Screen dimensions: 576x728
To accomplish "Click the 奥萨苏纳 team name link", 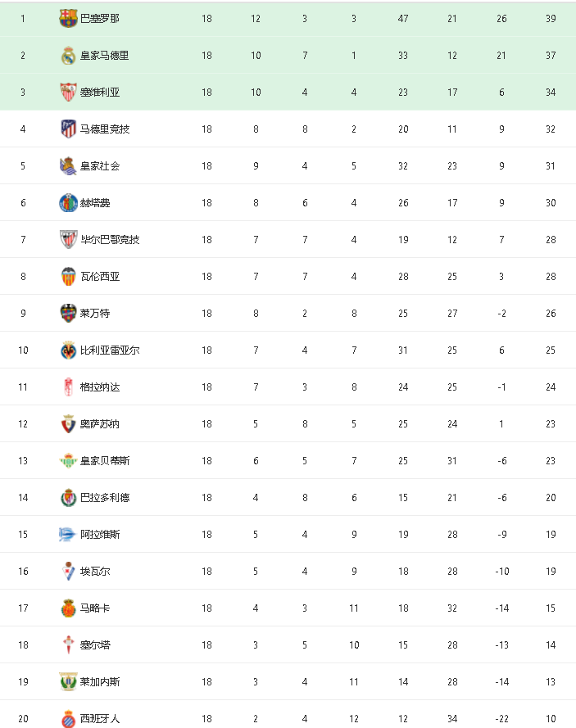I will (100, 424).
